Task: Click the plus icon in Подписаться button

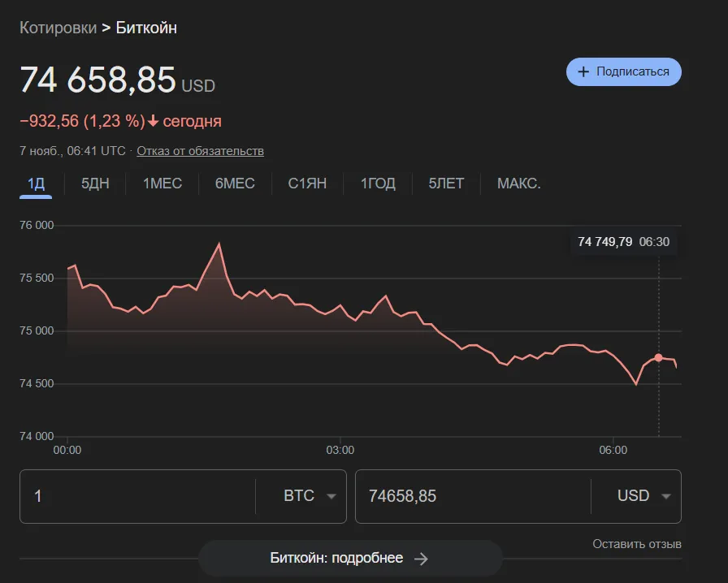Action: (583, 71)
